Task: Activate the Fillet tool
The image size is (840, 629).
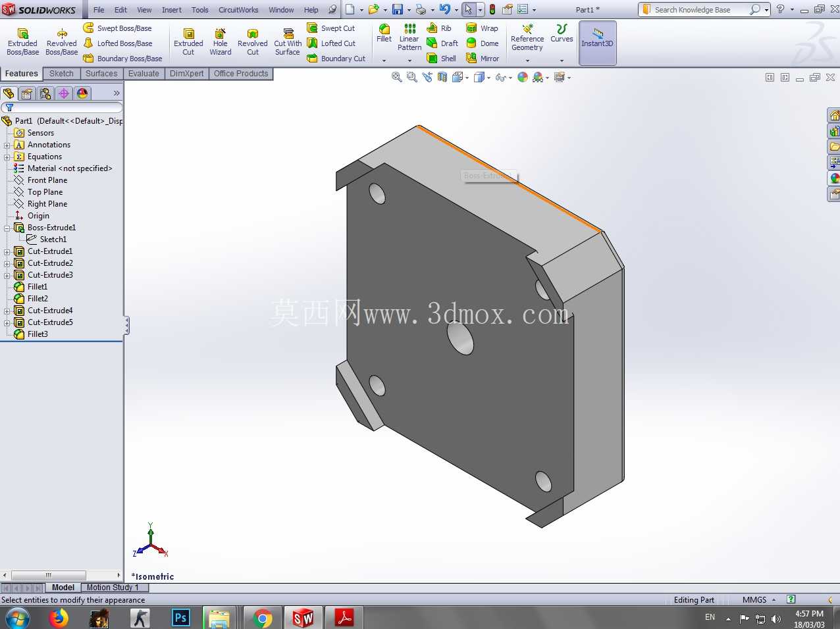Action: pos(384,34)
